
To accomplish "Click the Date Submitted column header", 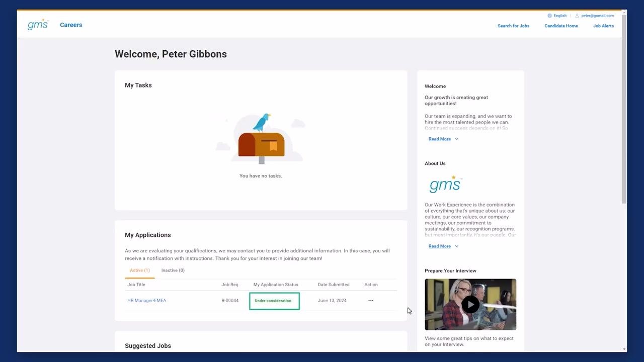I will coord(334,285).
